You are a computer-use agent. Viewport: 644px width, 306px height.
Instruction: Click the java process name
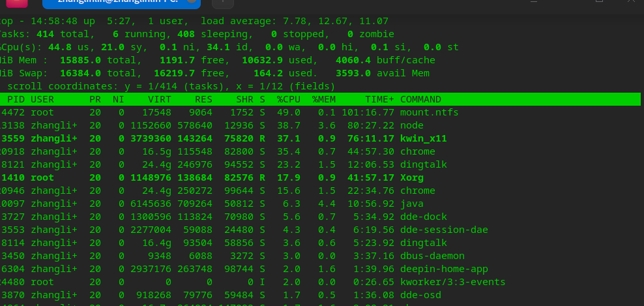point(412,204)
